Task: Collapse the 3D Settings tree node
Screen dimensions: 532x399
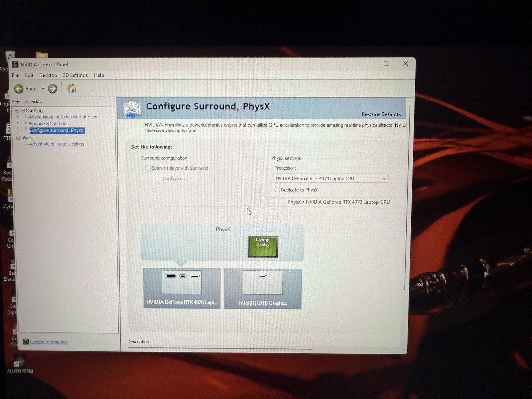Action: click(x=17, y=110)
